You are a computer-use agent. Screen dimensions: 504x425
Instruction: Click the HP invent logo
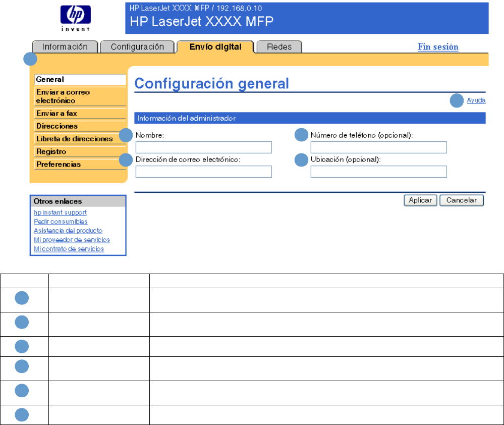[76, 18]
